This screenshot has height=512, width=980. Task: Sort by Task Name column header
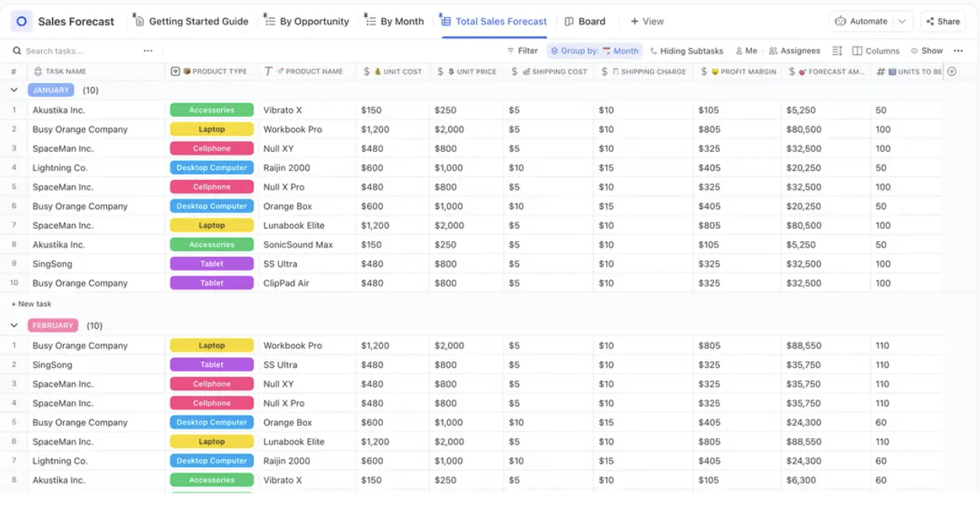pos(65,71)
